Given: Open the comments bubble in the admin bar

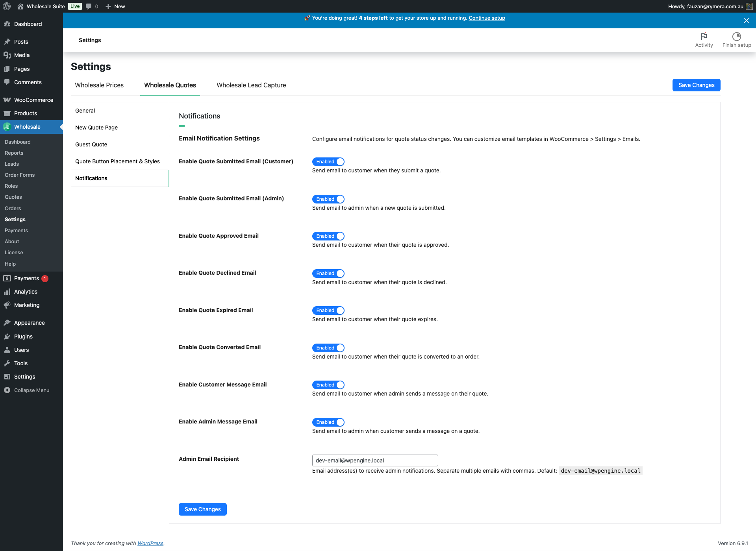Looking at the screenshot, I should (x=89, y=6).
